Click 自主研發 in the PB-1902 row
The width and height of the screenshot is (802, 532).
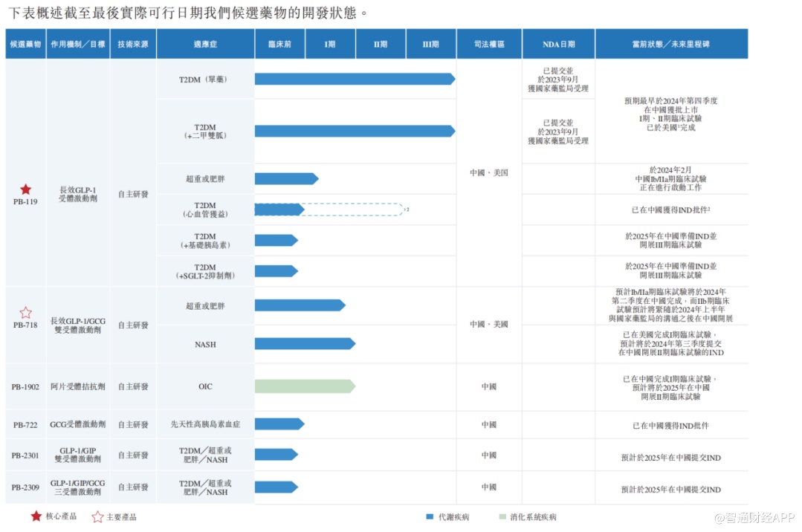coord(133,386)
